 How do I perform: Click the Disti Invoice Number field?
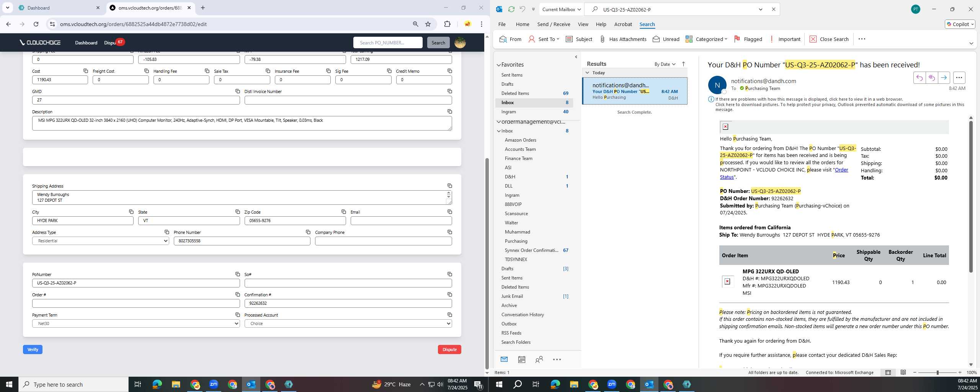[348, 100]
